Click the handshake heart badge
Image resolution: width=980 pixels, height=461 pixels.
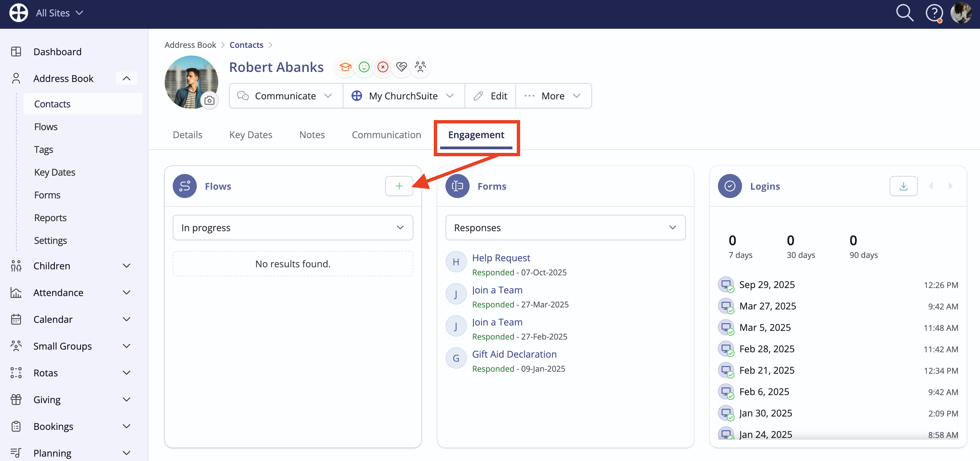tap(401, 67)
